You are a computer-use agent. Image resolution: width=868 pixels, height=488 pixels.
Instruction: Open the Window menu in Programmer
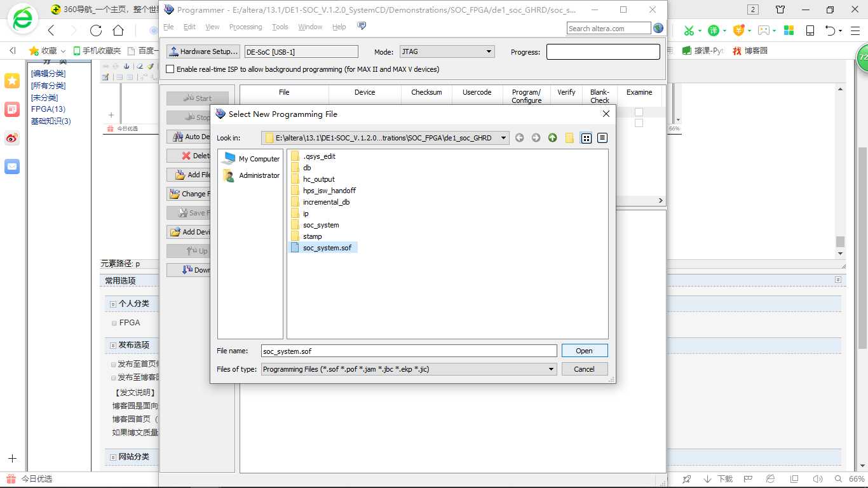[x=310, y=27]
